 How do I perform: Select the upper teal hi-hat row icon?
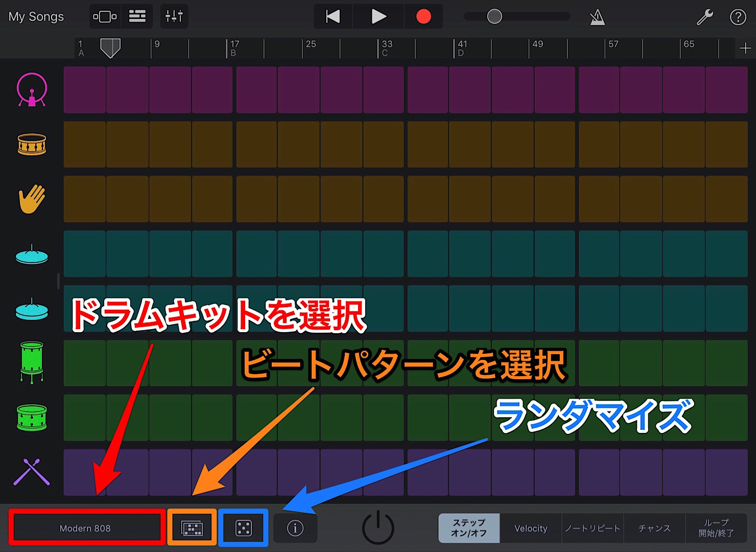[x=32, y=254]
